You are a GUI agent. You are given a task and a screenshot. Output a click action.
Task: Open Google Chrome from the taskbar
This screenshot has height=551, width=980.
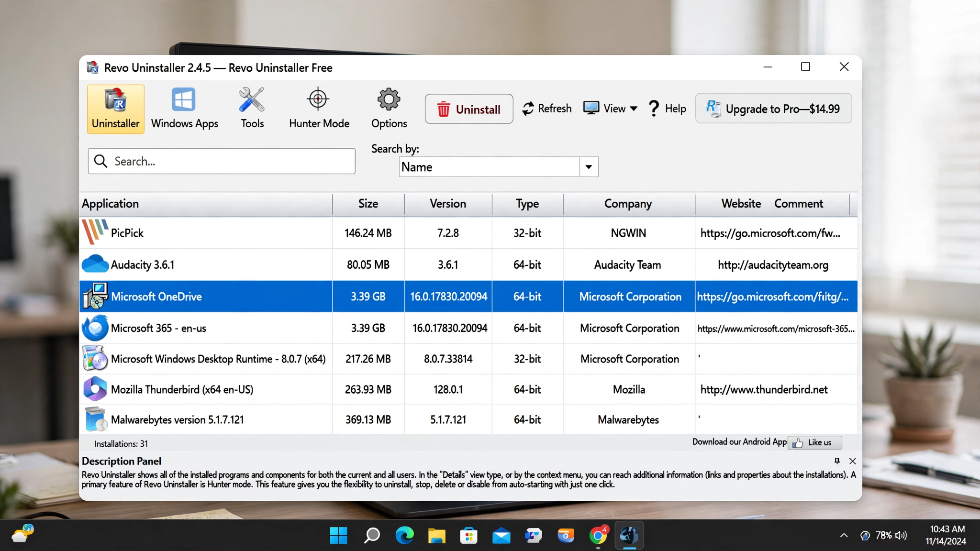[x=598, y=535]
